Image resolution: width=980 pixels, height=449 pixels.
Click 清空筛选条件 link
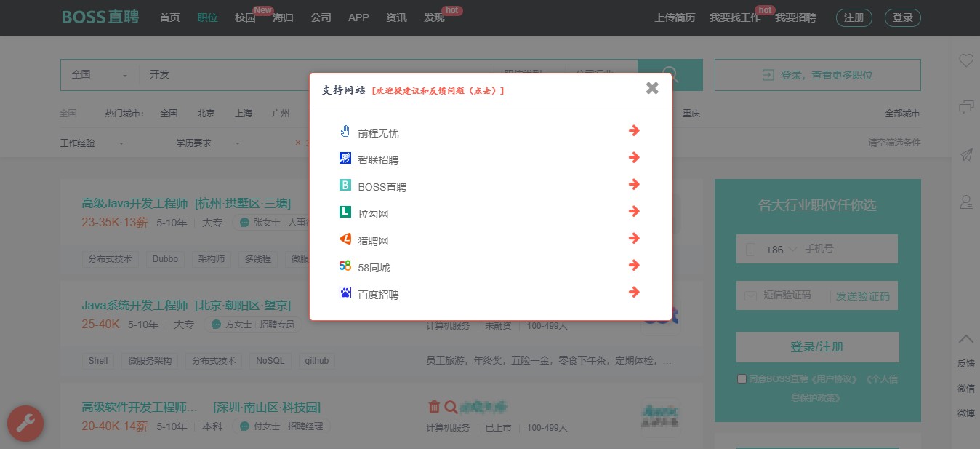coord(894,143)
